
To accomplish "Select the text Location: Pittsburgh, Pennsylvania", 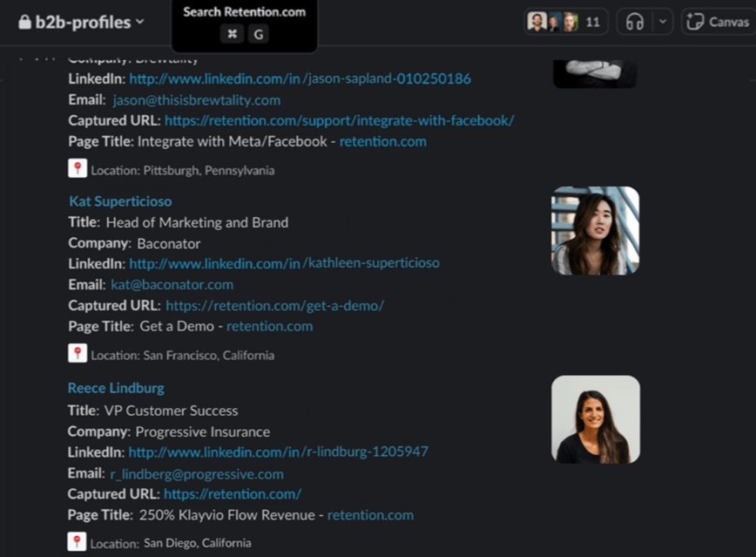I will (x=183, y=170).
